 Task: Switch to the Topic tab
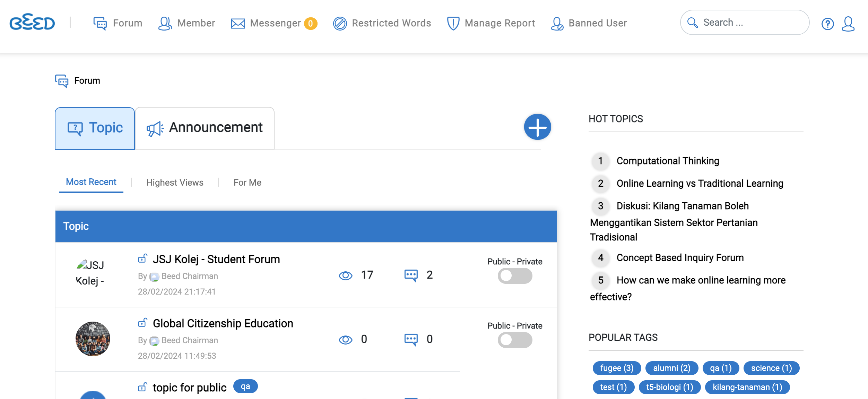pos(95,128)
